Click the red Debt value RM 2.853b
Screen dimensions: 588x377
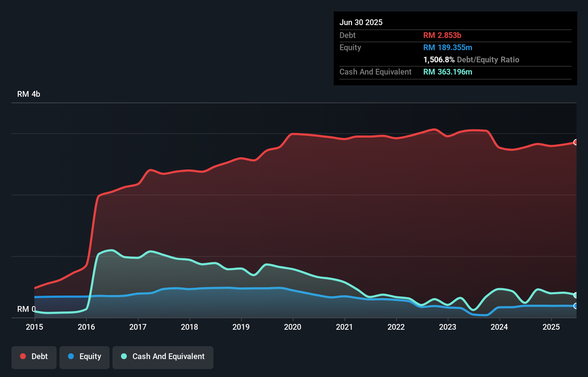coord(442,35)
